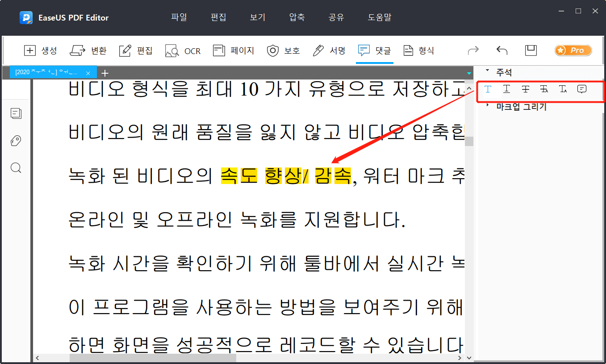606x364 pixels.
Task: Click the Undo button
Action: [501, 50]
